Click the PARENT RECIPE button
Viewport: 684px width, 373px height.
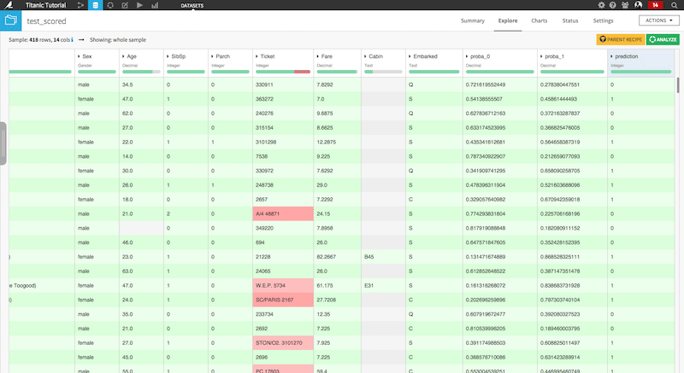tap(620, 39)
